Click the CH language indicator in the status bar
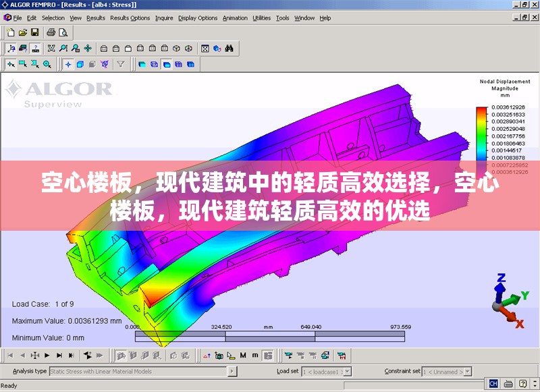The image size is (540, 392). click(x=493, y=385)
